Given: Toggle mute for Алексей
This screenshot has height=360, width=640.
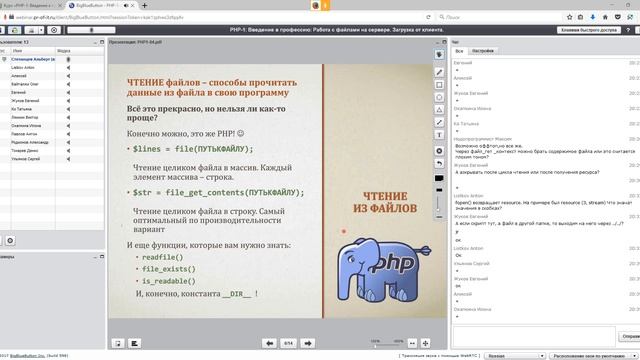Looking at the screenshot, I should click(x=68, y=76).
